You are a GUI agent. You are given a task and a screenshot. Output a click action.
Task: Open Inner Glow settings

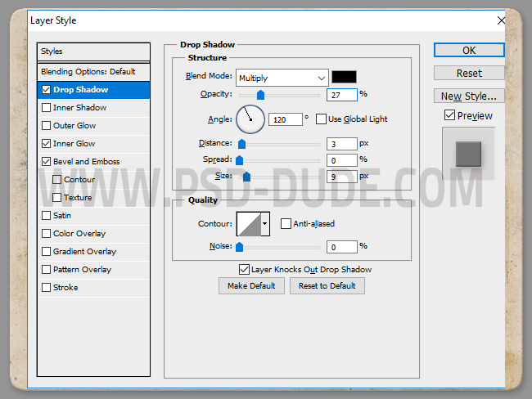pos(74,144)
